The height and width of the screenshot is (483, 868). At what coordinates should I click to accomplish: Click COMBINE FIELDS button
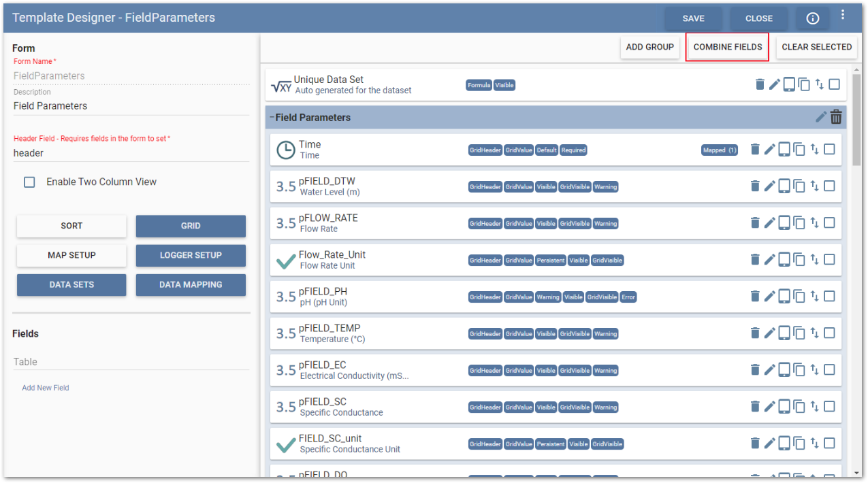[x=728, y=47]
